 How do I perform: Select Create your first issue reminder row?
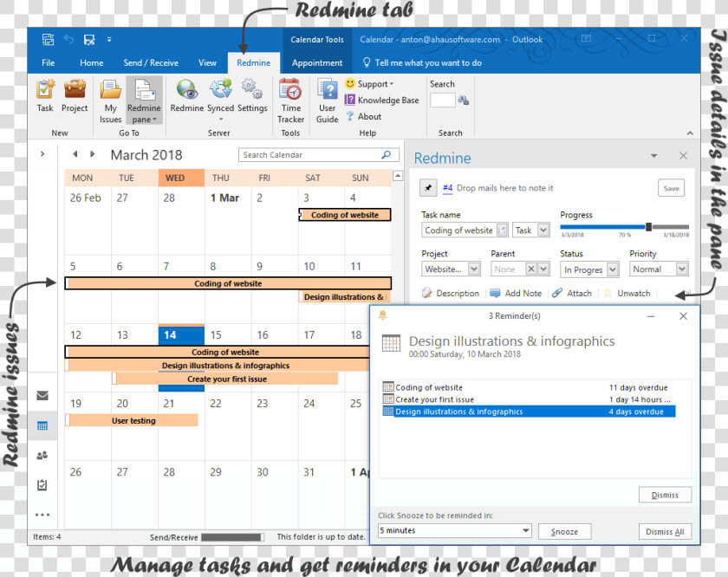[529, 399]
